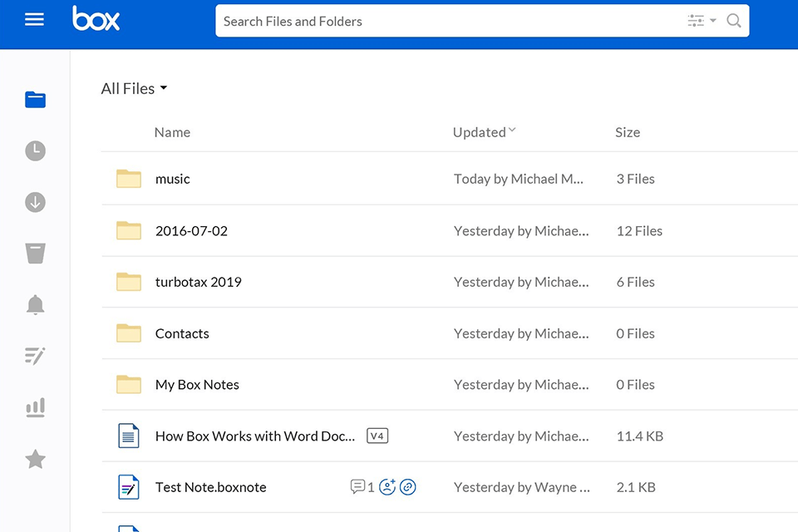Sort files by Size column header
798x532 pixels.
point(627,132)
